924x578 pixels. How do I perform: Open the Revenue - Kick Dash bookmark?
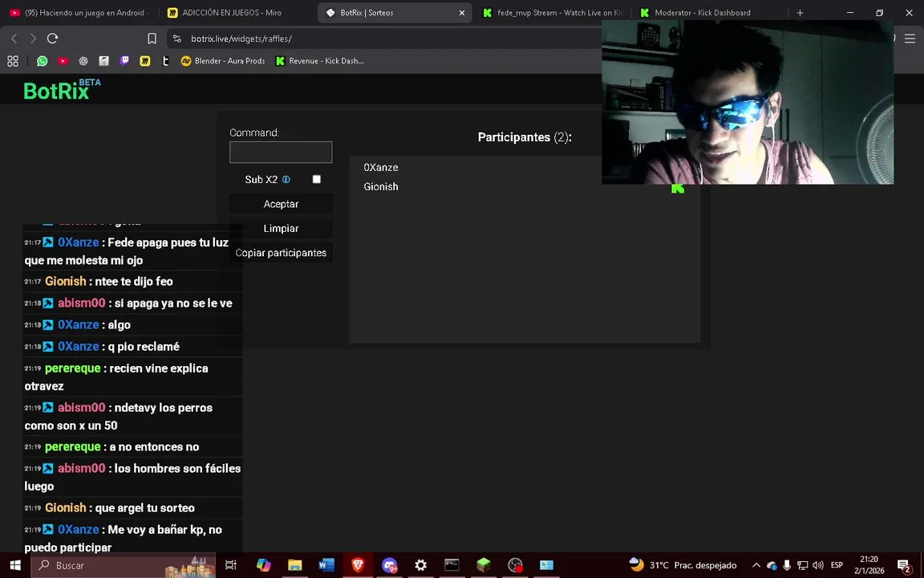(319, 61)
